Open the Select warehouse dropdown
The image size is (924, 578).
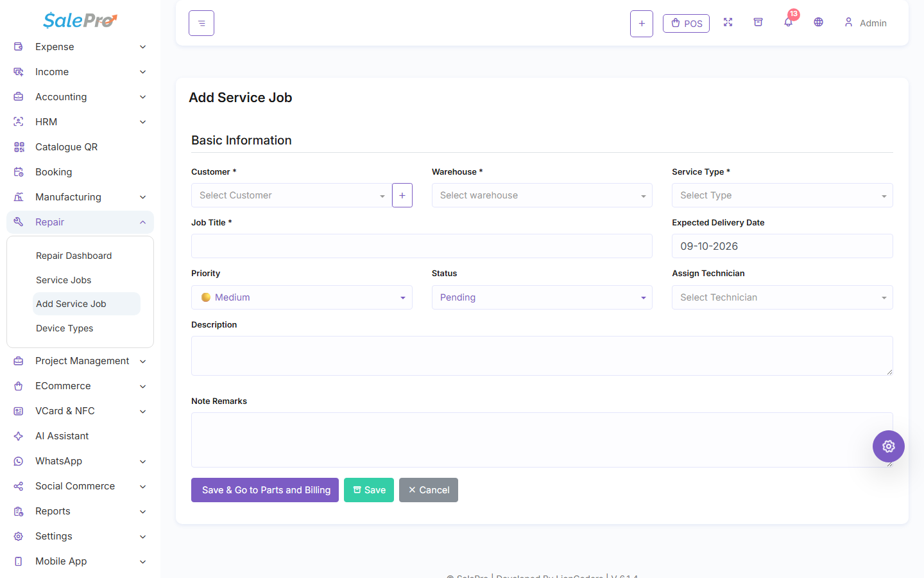tap(542, 195)
